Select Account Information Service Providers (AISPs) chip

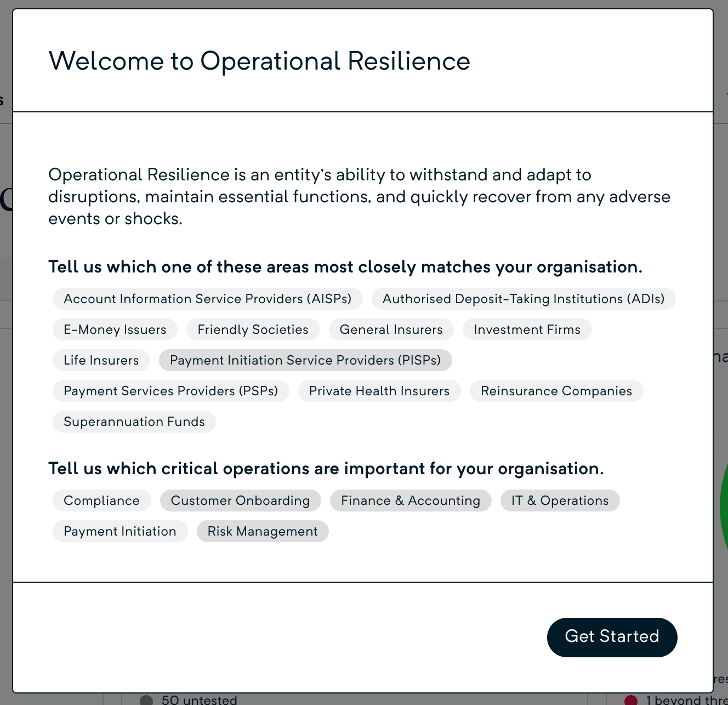click(207, 299)
